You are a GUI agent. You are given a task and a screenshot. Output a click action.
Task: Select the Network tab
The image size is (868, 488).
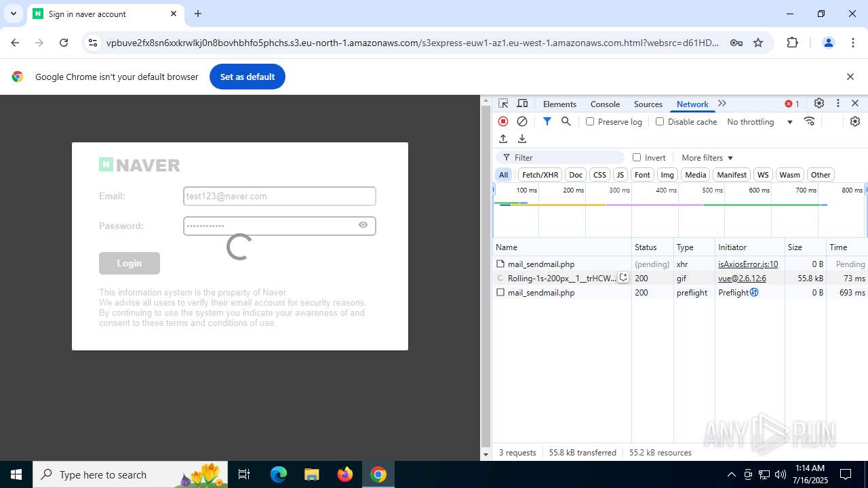[x=692, y=104]
